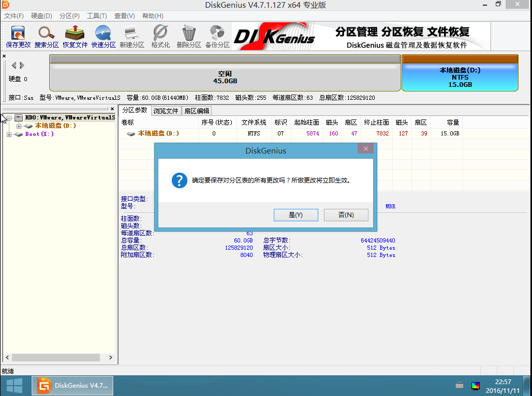The width and height of the screenshot is (532, 396).
Task: Click the NTFS cell in partition row
Action: 254,133
